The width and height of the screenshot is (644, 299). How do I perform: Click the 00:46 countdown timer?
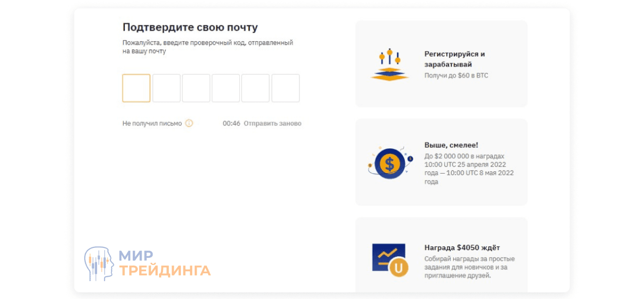click(231, 123)
